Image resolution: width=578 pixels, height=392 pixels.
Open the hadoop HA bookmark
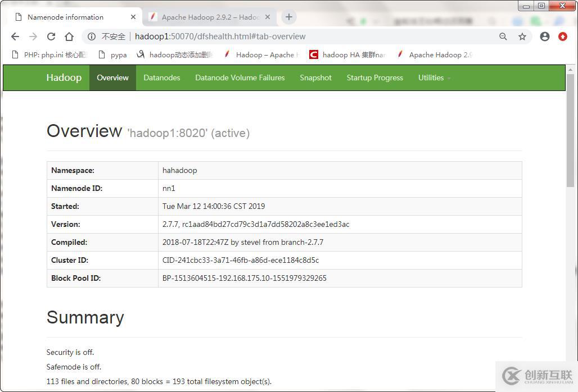[348, 54]
